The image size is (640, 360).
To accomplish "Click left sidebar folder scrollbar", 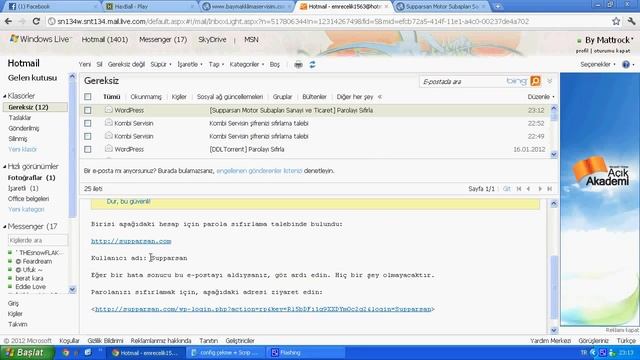I will tap(72, 182).
